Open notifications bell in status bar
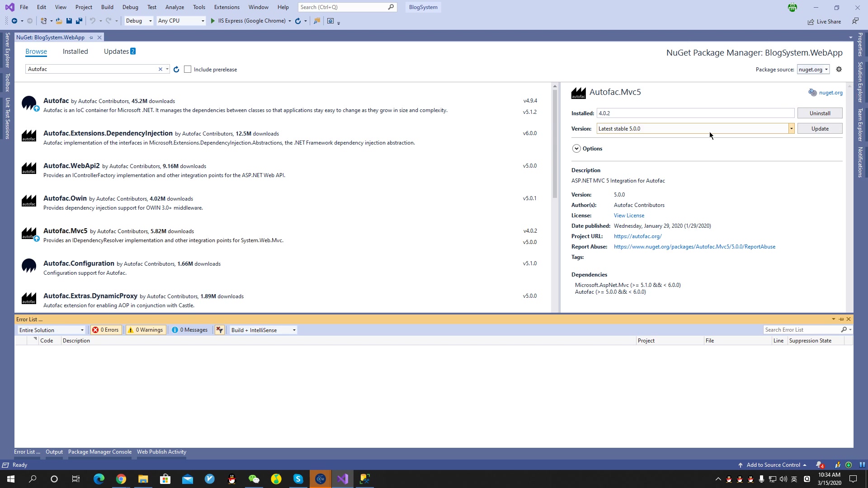The height and width of the screenshot is (488, 868). (820, 465)
